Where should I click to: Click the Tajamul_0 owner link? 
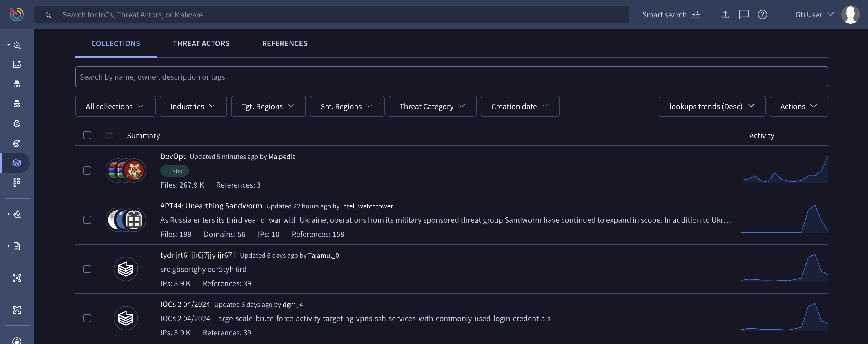click(x=324, y=255)
